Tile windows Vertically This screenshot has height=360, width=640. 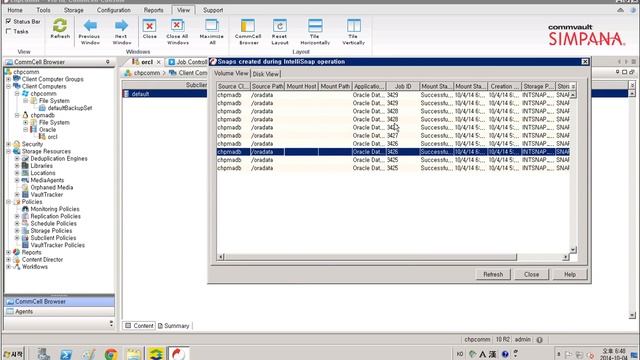pos(353,26)
